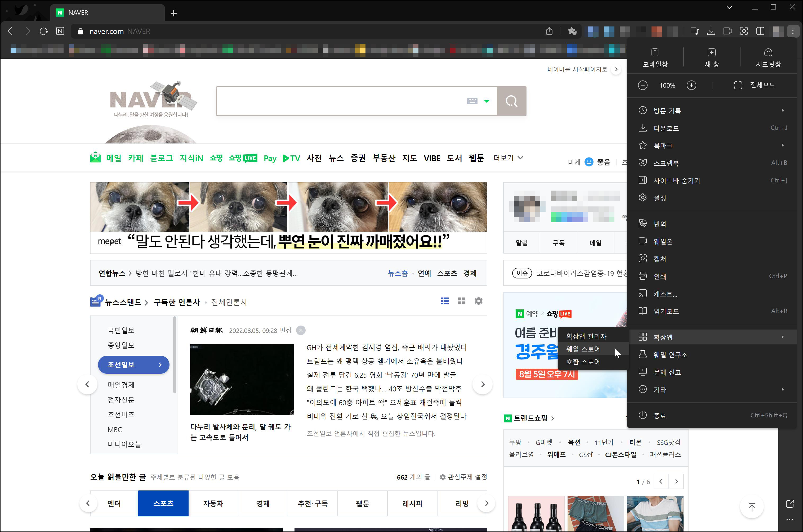This screenshot has height=532, width=803.
Task: Select 웨일온 in the menu
Action: [x=712, y=242]
